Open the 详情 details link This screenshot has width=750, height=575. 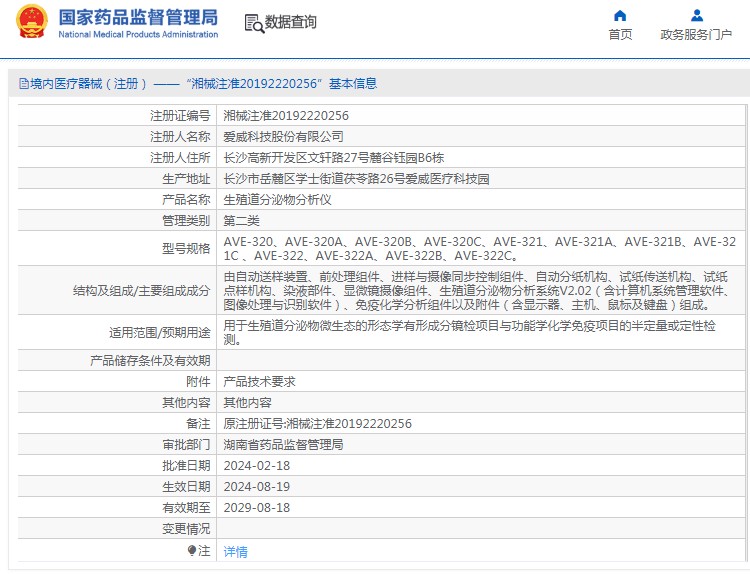[x=235, y=551]
